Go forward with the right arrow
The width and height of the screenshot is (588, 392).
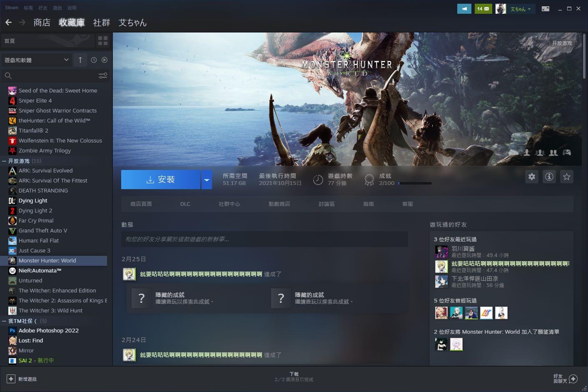tap(22, 22)
